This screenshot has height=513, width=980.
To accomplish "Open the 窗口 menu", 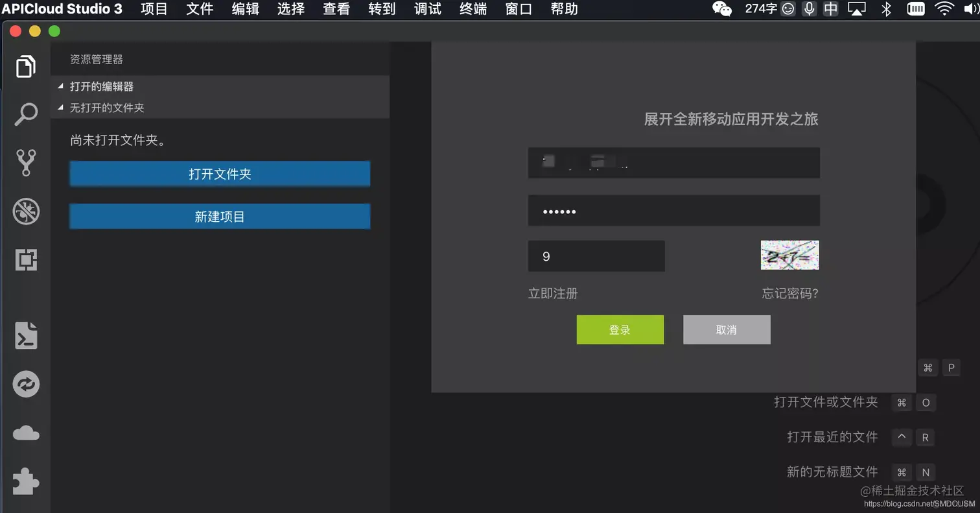I will pyautogui.click(x=519, y=9).
